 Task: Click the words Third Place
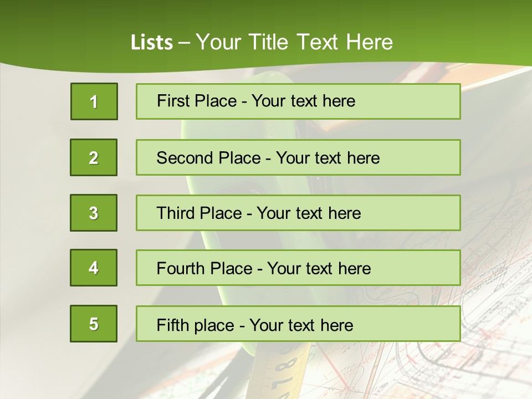click(x=199, y=213)
